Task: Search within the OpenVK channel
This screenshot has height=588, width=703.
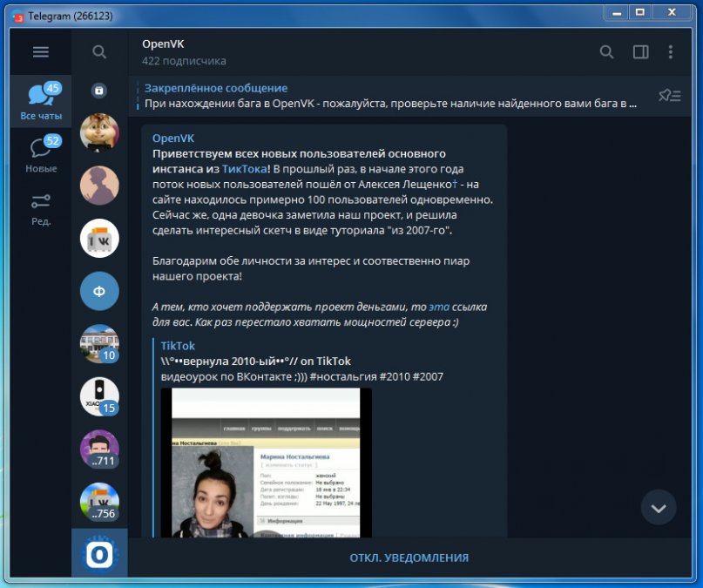Action: pos(606,52)
